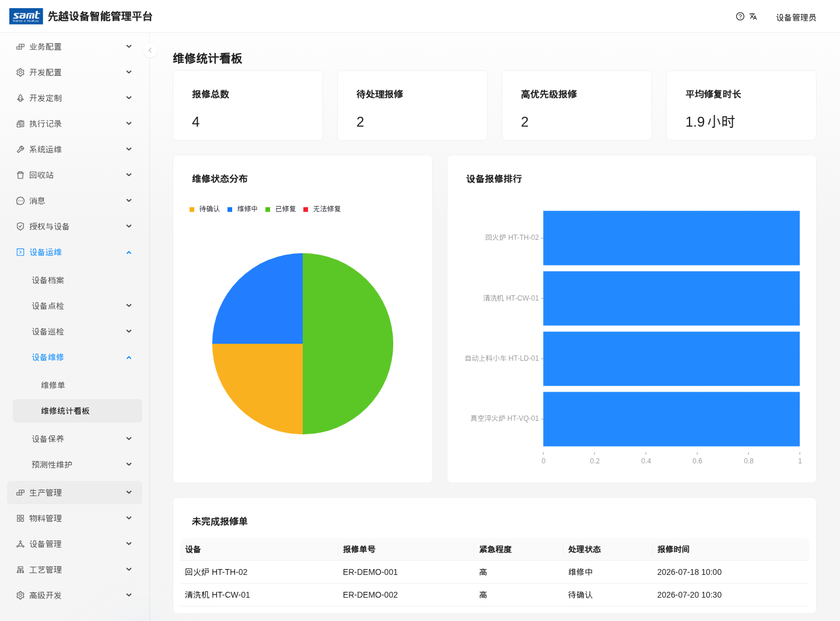Click the samt logo
The width and height of the screenshot is (840, 621).
click(x=26, y=16)
